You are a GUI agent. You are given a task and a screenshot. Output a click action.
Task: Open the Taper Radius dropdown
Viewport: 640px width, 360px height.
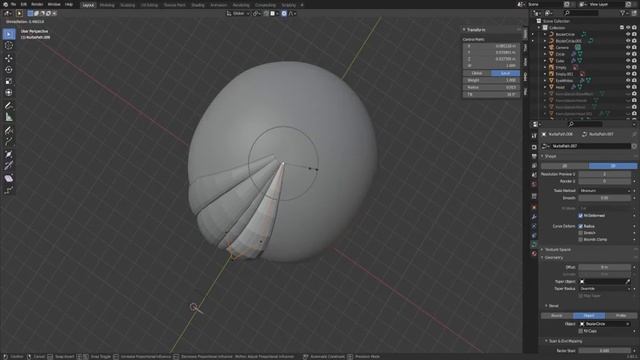[x=604, y=289]
